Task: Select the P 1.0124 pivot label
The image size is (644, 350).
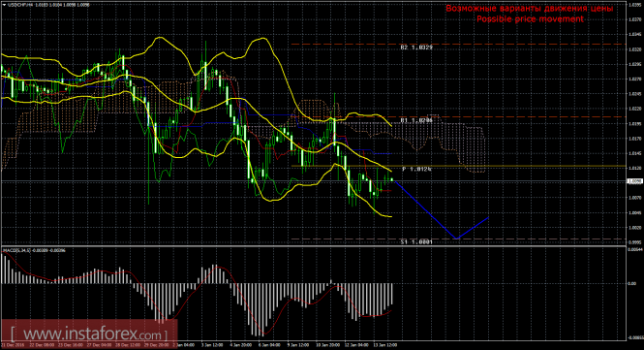Action: click(416, 169)
